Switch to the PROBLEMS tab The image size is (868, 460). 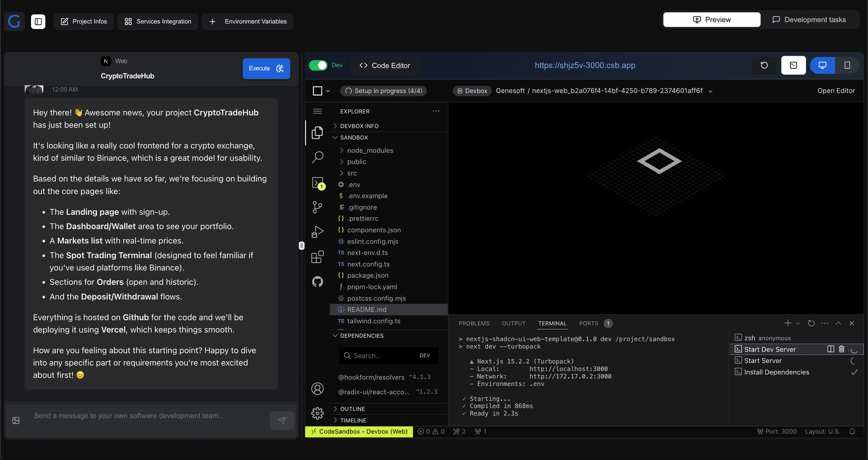[x=474, y=323]
